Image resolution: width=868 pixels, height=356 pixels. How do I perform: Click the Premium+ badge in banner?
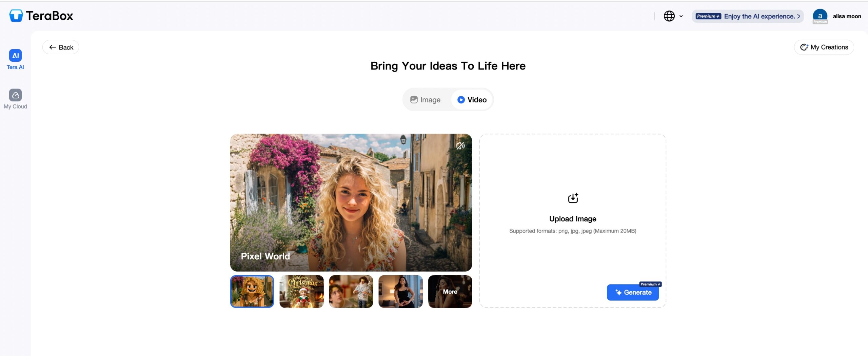708,16
